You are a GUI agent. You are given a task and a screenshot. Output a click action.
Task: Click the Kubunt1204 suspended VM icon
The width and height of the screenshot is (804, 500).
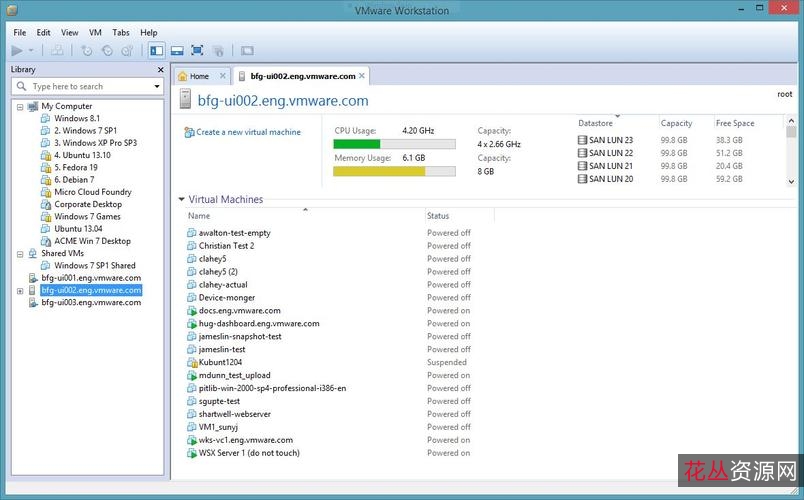(x=192, y=363)
